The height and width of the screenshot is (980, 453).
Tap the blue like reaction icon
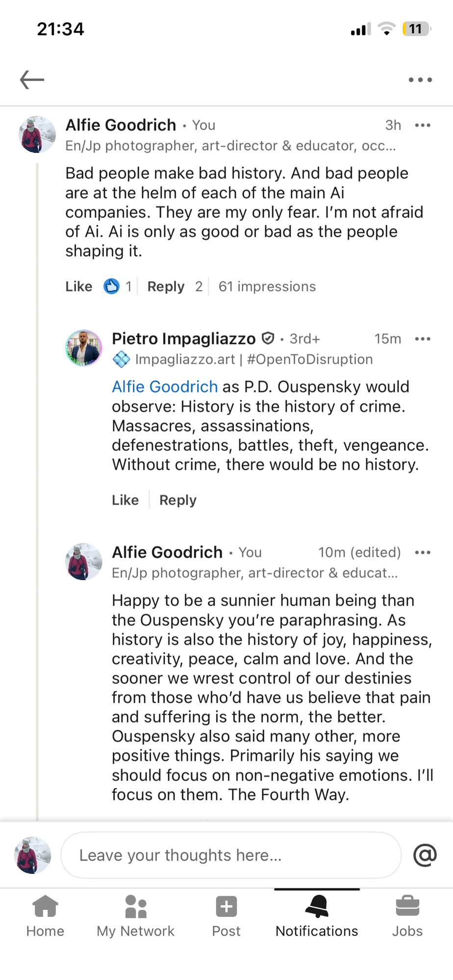pyautogui.click(x=111, y=286)
